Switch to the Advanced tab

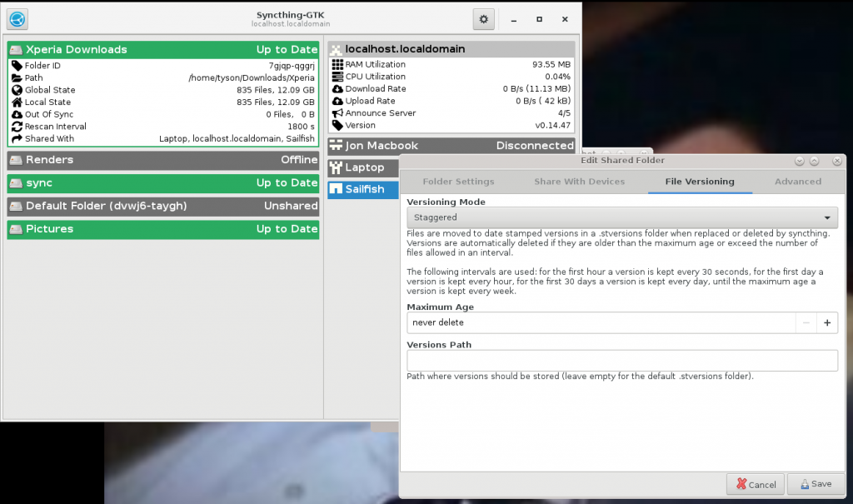[797, 181]
